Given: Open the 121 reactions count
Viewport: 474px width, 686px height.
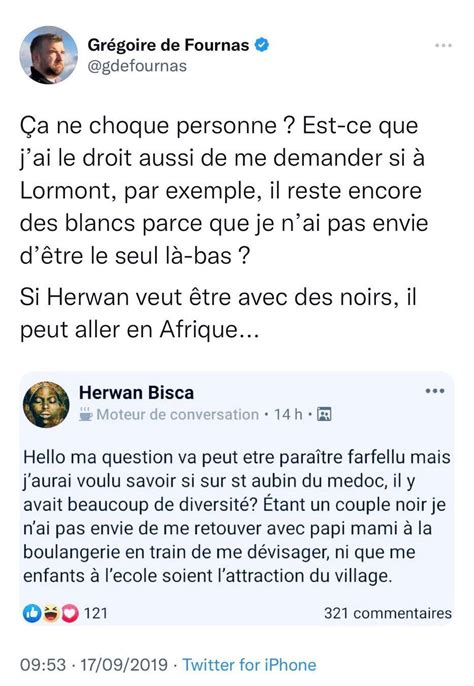Looking at the screenshot, I should (95, 613).
